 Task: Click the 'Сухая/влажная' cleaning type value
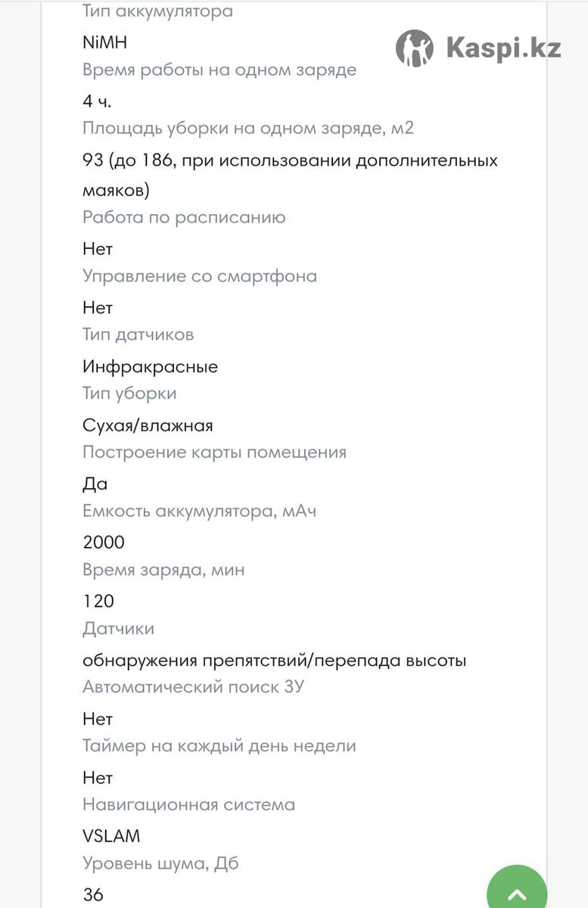148,425
